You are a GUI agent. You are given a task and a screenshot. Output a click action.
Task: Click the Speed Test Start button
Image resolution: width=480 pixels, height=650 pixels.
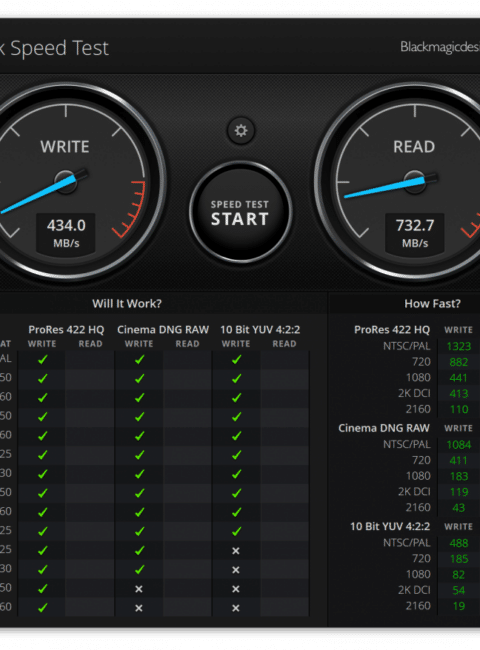point(240,212)
